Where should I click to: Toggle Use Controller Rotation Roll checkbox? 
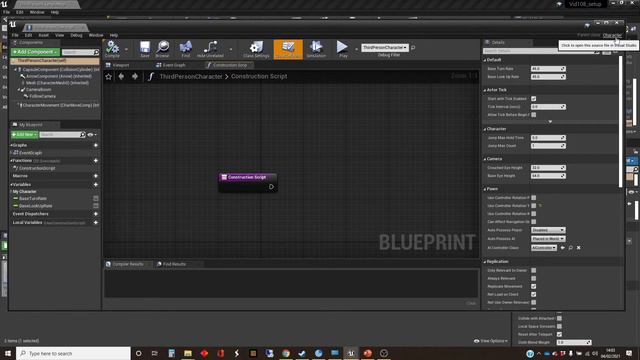pyautogui.click(x=533, y=214)
